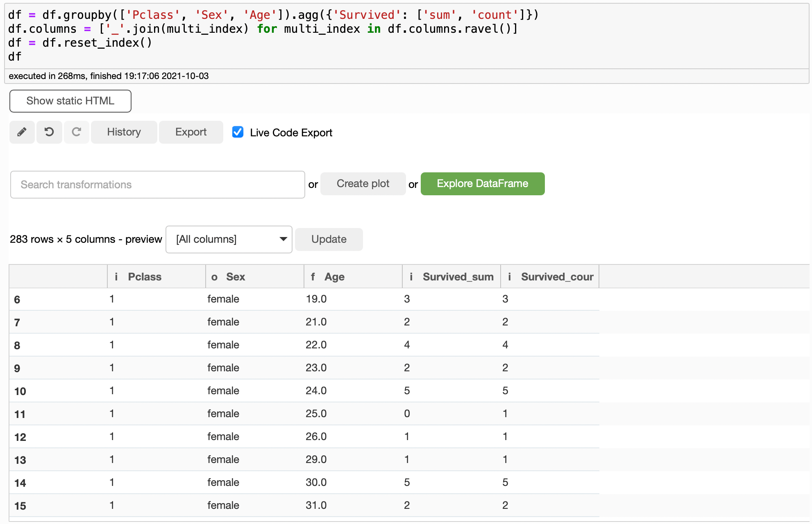This screenshot has width=812, height=524.
Task: Focus the Search transformations field
Action: tap(157, 185)
